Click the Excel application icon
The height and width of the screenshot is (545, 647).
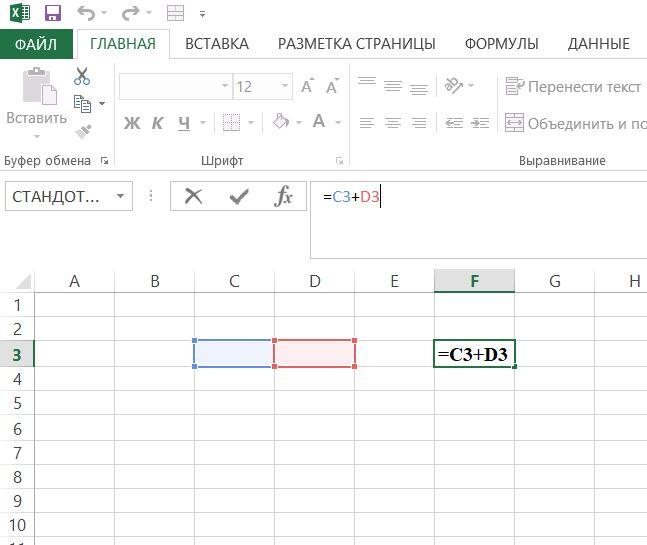pos(20,12)
